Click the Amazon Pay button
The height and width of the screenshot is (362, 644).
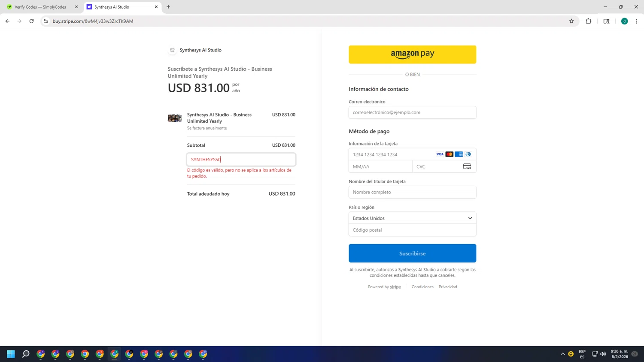412,54
